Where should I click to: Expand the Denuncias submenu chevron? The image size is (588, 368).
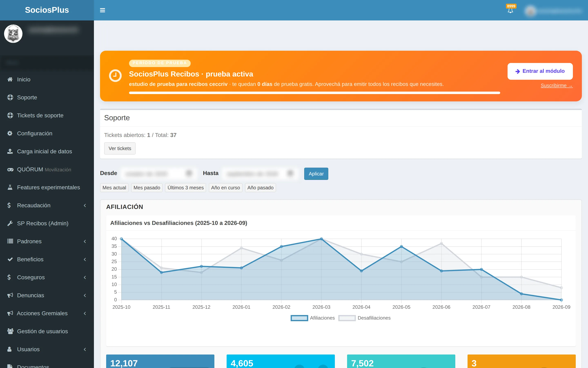[85, 295]
